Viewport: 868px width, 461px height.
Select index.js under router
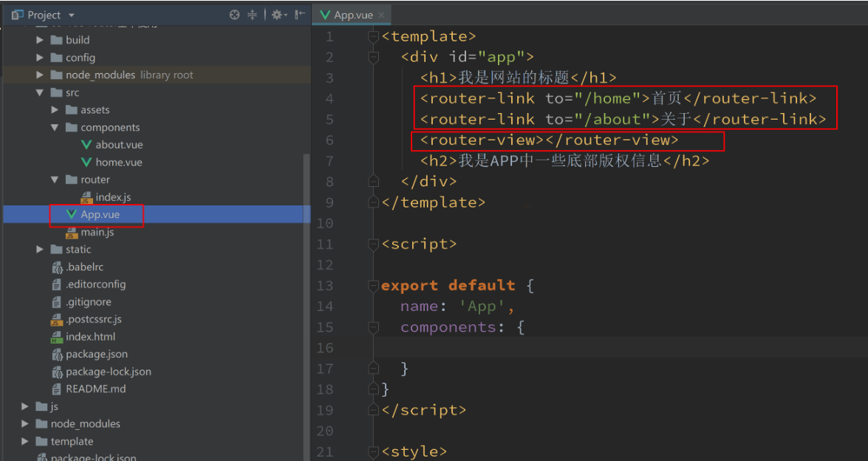point(113,197)
